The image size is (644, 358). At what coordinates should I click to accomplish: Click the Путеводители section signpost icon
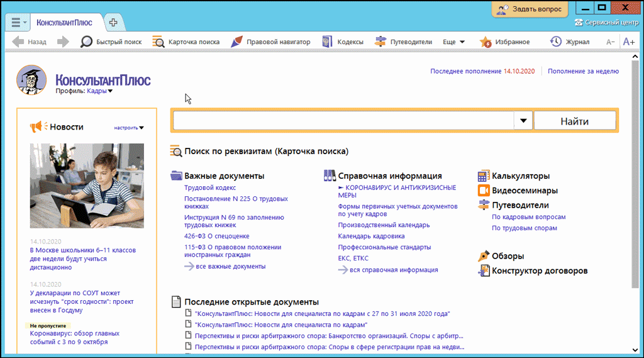pyautogui.click(x=484, y=204)
